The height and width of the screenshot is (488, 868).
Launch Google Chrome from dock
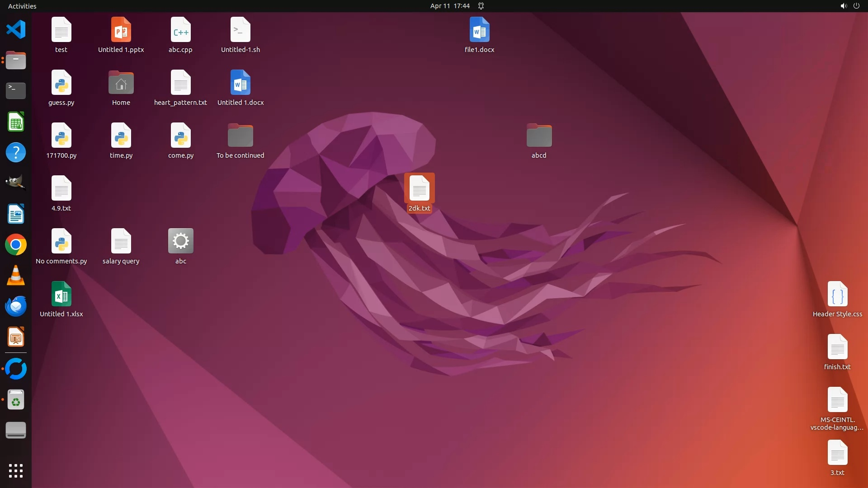tap(16, 245)
